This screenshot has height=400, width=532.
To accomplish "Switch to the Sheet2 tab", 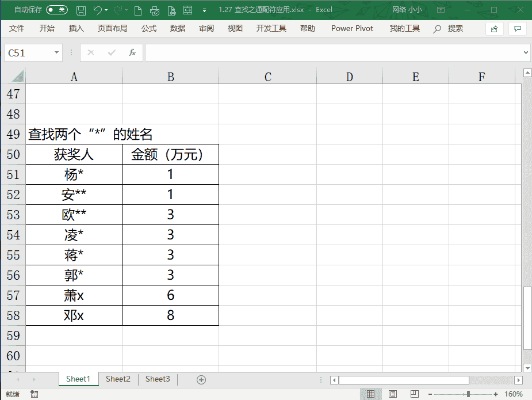I will point(118,379).
